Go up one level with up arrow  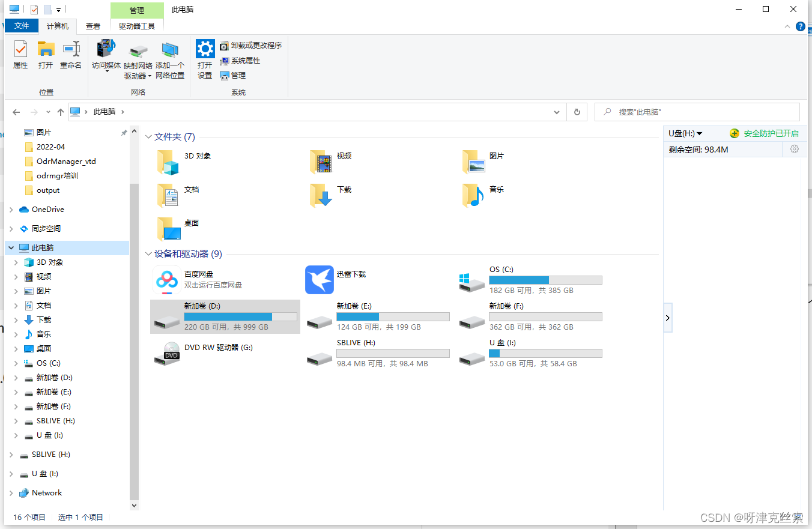coord(61,112)
